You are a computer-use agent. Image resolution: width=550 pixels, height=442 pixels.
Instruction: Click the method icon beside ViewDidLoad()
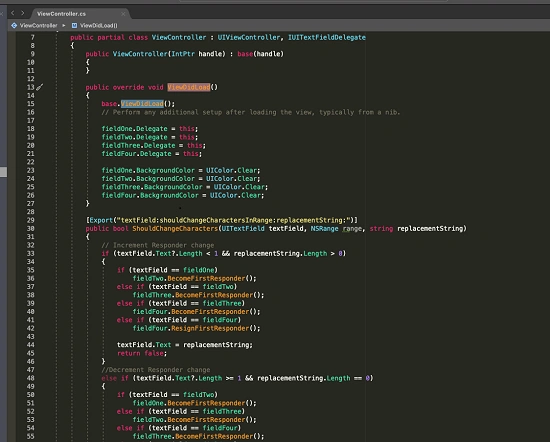(74, 26)
